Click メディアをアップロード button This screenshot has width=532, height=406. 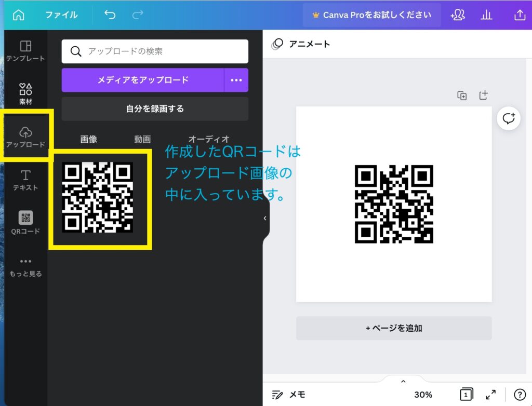pyautogui.click(x=143, y=80)
